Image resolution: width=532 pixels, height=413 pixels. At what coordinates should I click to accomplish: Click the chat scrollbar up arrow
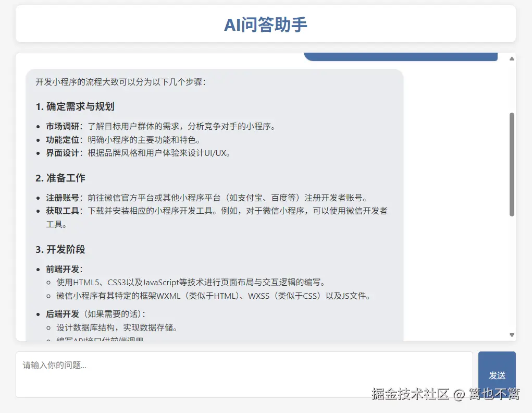512,59
